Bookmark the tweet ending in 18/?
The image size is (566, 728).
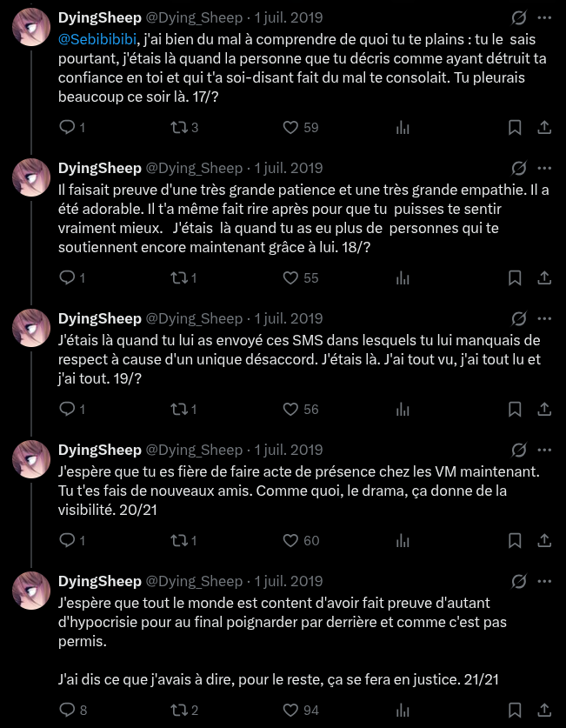click(x=515, y=277)
